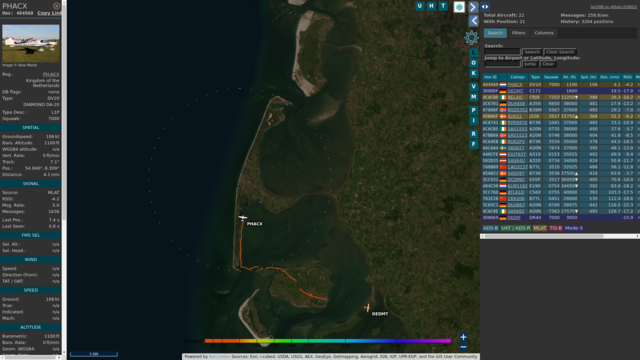The width and height of the screenshot is (640, 360).
Task: Switch to the Columns tab
Action: pyautogui.click(x=544, y=33)
